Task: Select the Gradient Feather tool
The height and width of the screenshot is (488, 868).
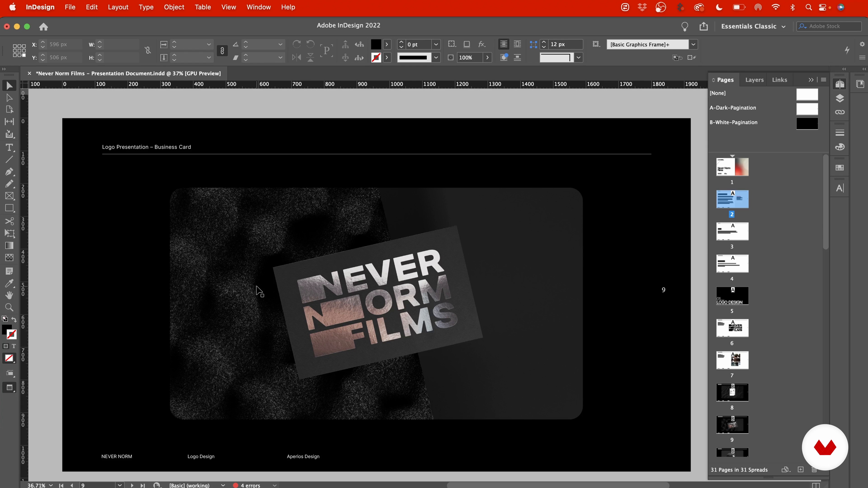Action: [x=9, y=258]
